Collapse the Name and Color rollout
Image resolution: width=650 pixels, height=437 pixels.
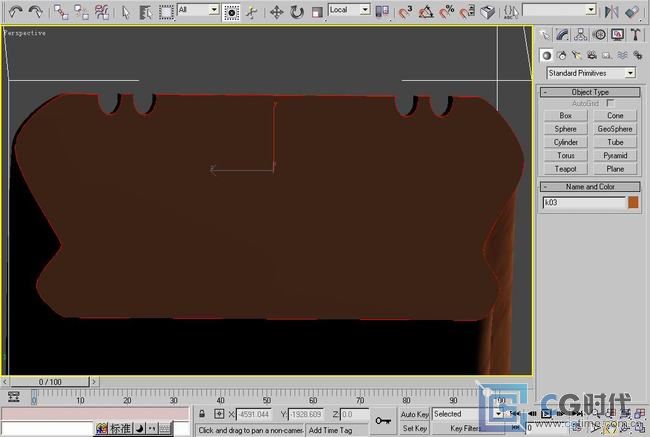pos(590,187)
